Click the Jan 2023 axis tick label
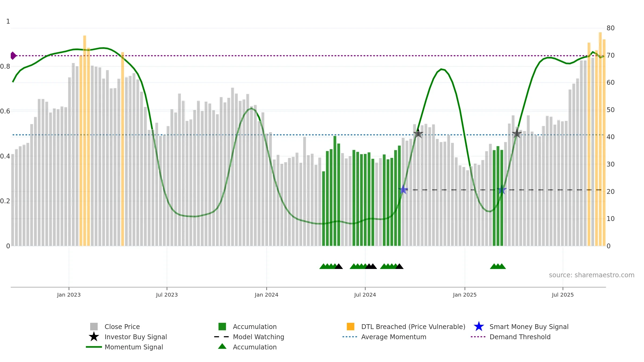The image size is (644, 362). 69,295
